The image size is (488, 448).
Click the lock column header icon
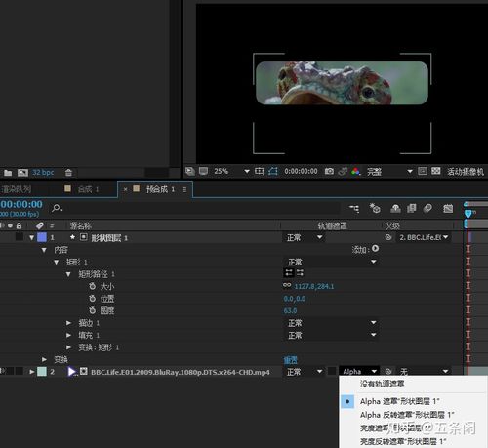coord(19,225)
